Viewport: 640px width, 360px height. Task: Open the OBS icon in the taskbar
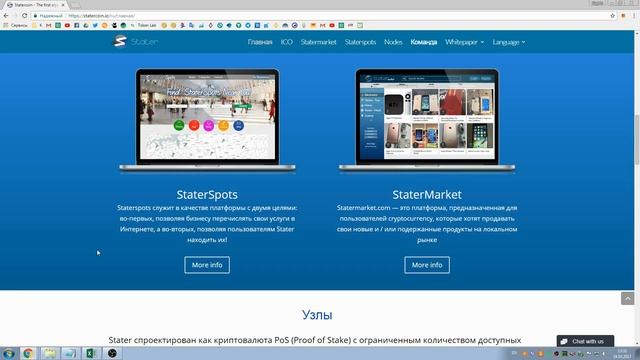tap(112, 353)
